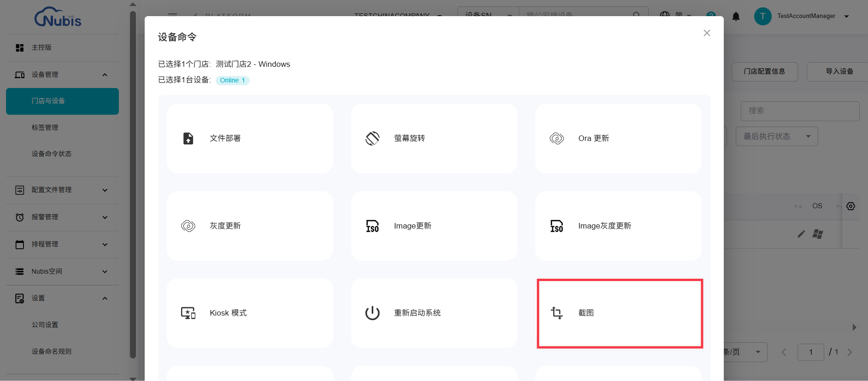868x381 pixels.
Task: Click the T user avatar
Action: click(x=762, y=16)
